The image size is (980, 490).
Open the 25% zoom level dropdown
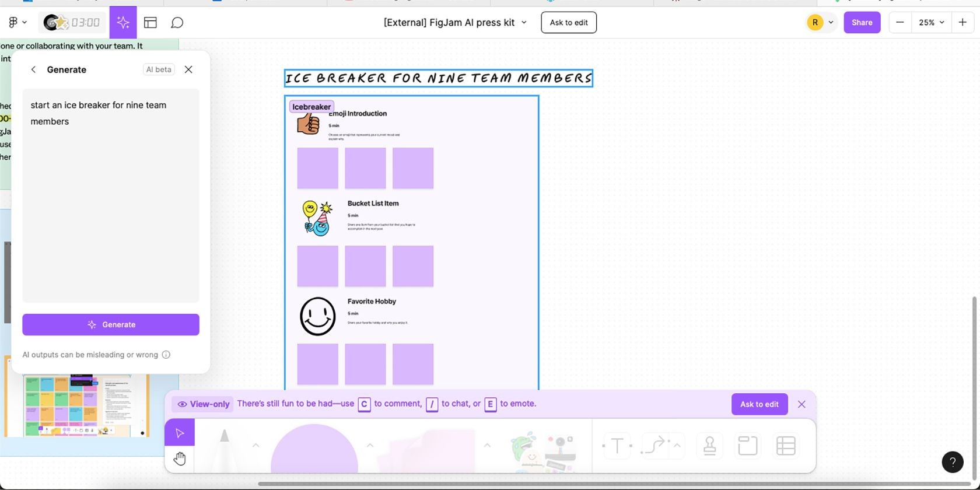pyautogui.click(x=931, y=23)
